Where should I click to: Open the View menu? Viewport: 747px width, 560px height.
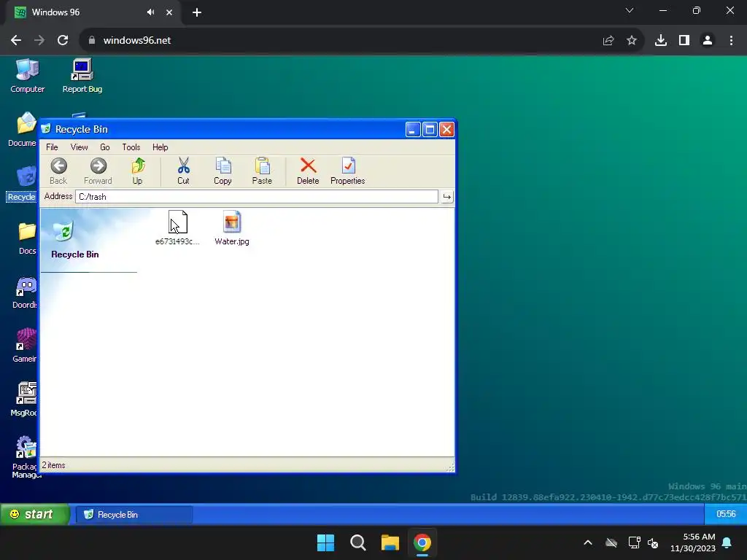pyautogui.click(x=79, y=147)
